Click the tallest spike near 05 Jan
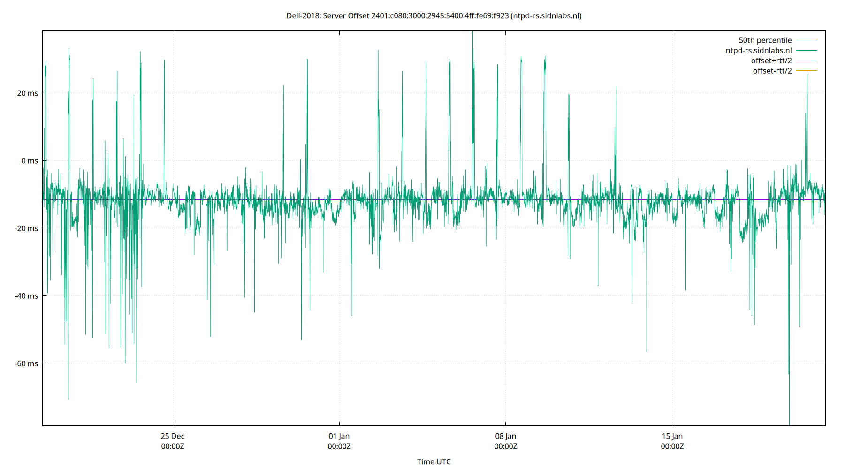 click(x=472, y=47)
